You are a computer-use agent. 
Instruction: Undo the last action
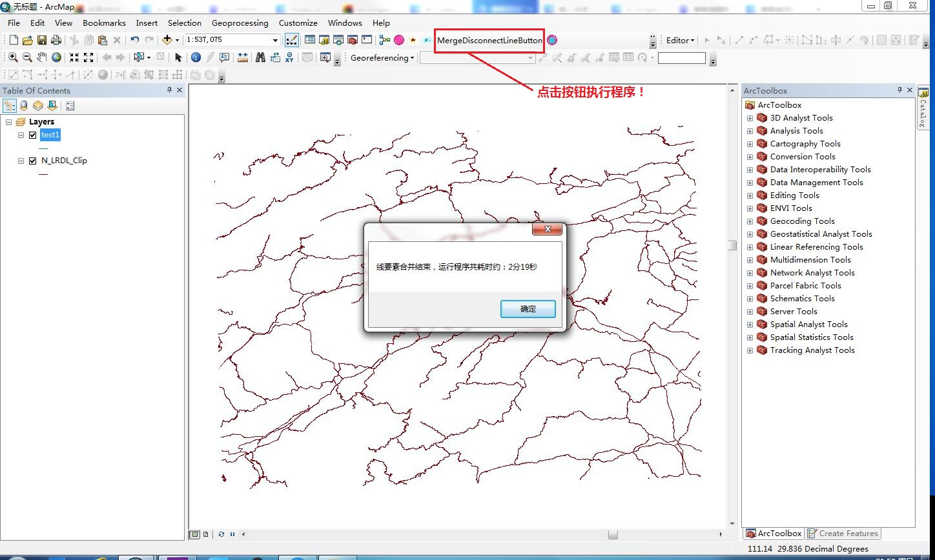135,40
